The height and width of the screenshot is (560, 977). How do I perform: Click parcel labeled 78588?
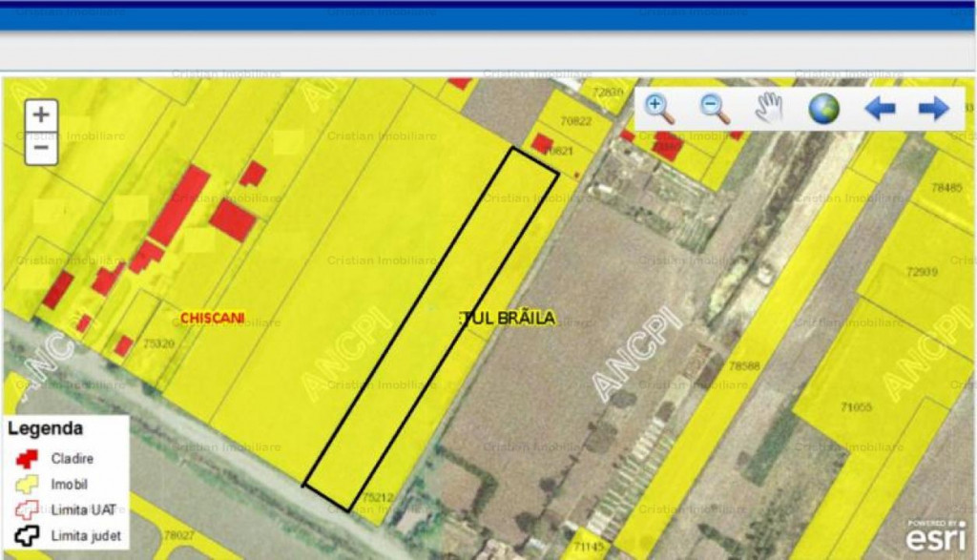click(x=743, y=365)
